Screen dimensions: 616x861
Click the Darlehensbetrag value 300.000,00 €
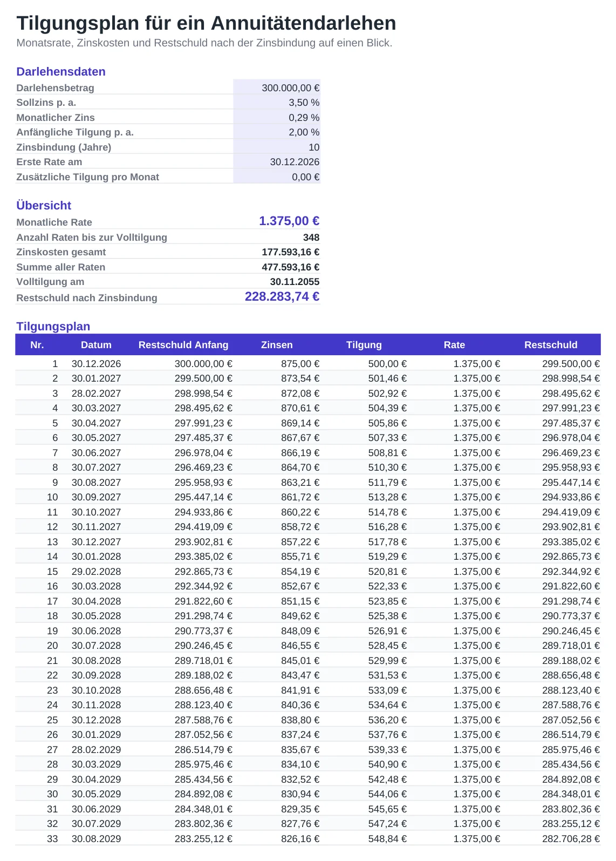click(x=277, y=87)
